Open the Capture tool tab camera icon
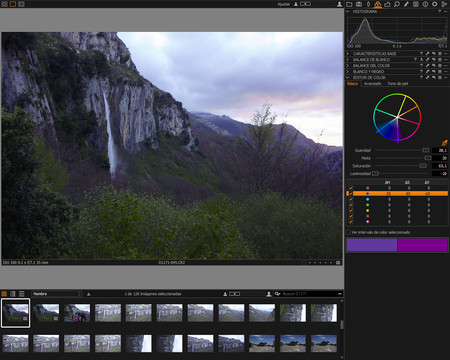 (x=359, y=4)
